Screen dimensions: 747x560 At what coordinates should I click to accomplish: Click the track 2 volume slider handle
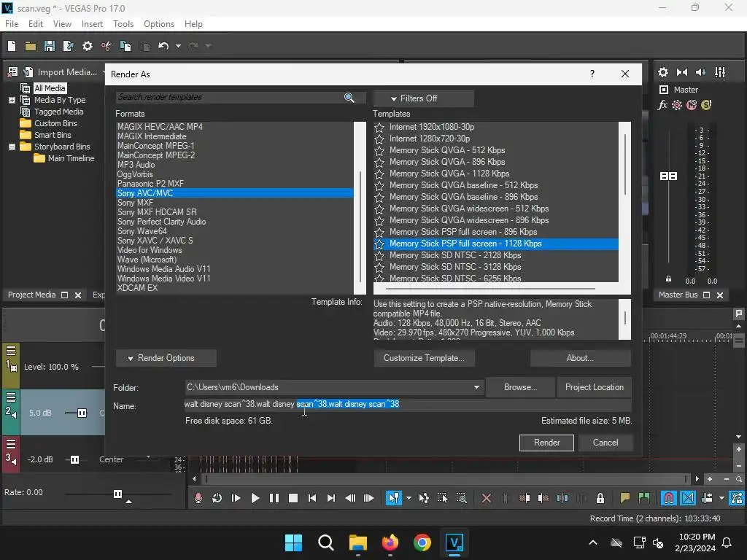pyautogui.click(x=82, y=413)
